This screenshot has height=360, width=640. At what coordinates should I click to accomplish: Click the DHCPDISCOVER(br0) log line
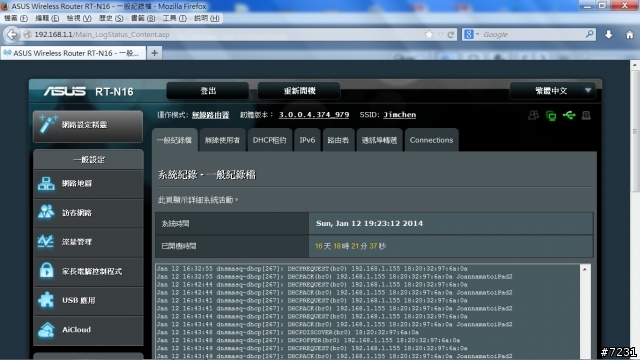pos(288,332)
